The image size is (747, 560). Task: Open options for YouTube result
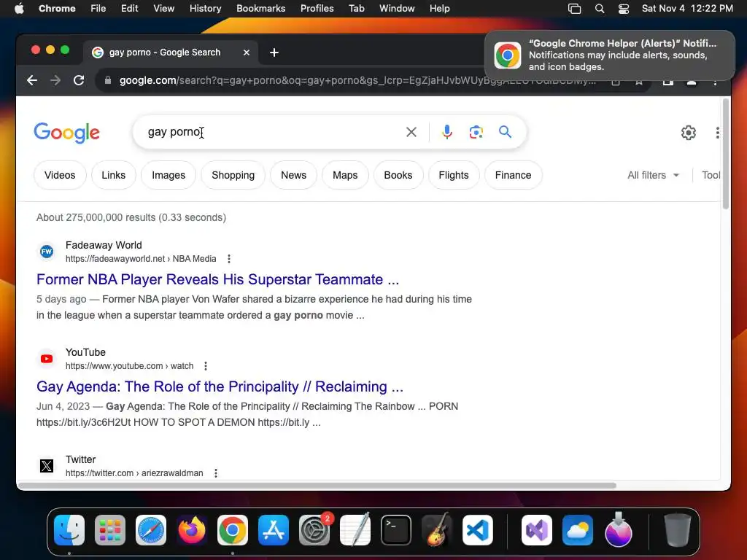pyautogui.click(x=206, y=366)
